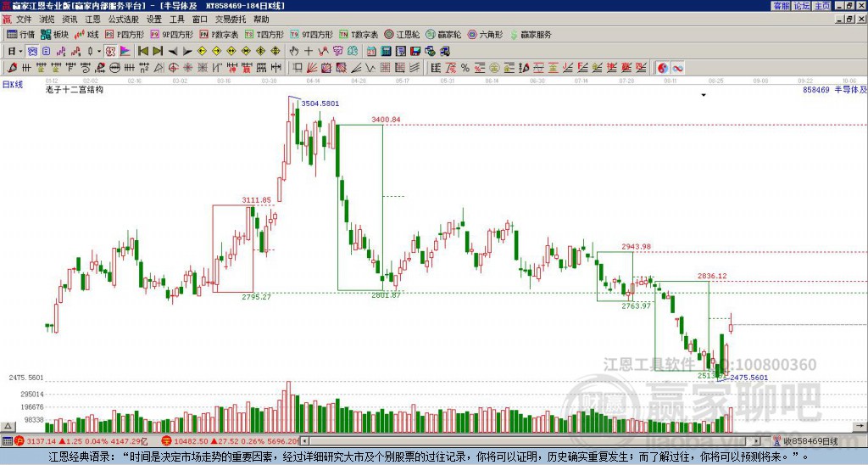Toggle the infinity symbol button

click(x=677, y=68)
